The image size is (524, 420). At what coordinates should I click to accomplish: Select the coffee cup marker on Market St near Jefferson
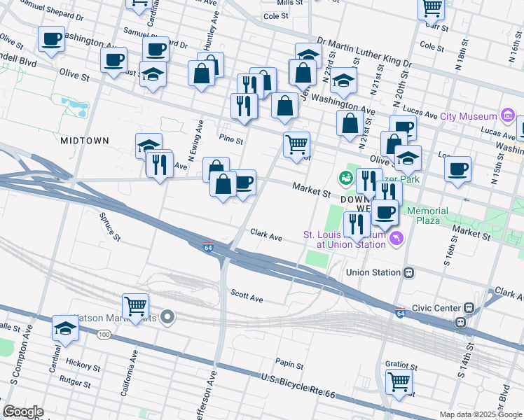tap(246, 183)
